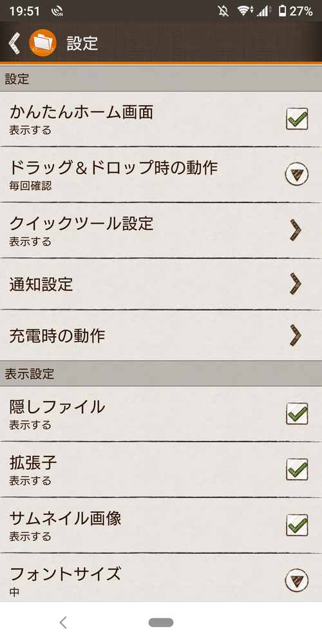Open 充電時の動作 menu item

tap(161, 336)
